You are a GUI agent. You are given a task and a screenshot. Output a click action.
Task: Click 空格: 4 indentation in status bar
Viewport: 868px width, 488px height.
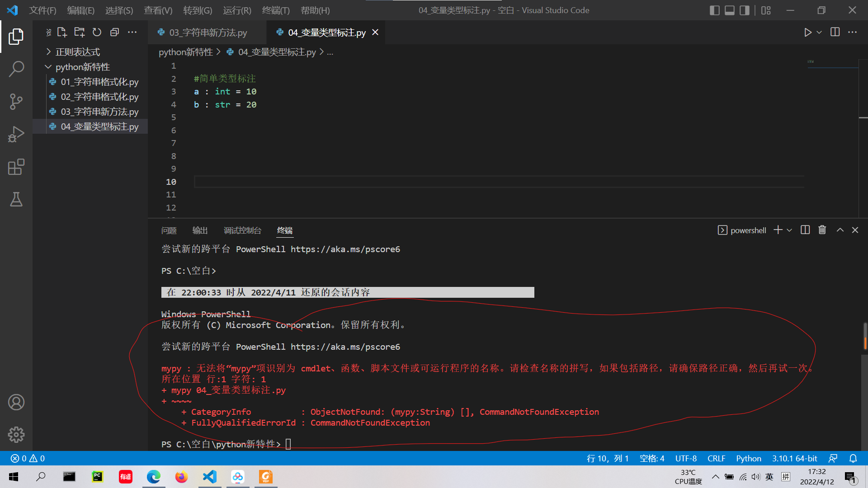point(652,458)
